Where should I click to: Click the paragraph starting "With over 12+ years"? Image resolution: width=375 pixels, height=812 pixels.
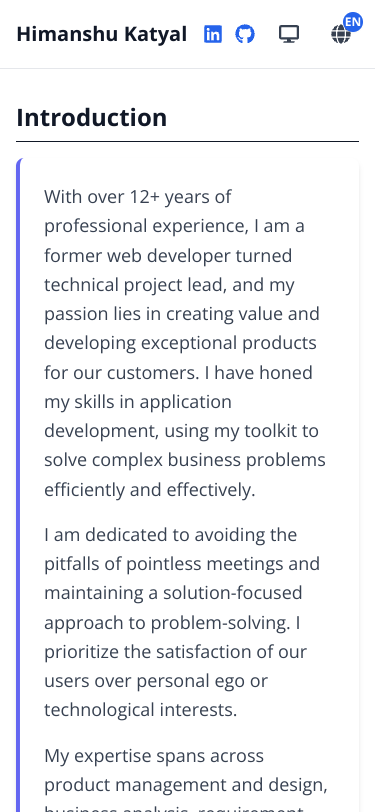[185, 343]
